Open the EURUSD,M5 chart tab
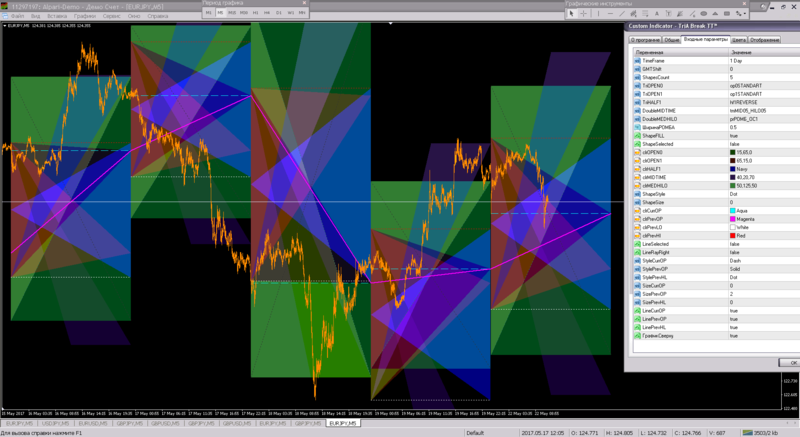Viewport: 800px width, 437px height. coord(92,424)
